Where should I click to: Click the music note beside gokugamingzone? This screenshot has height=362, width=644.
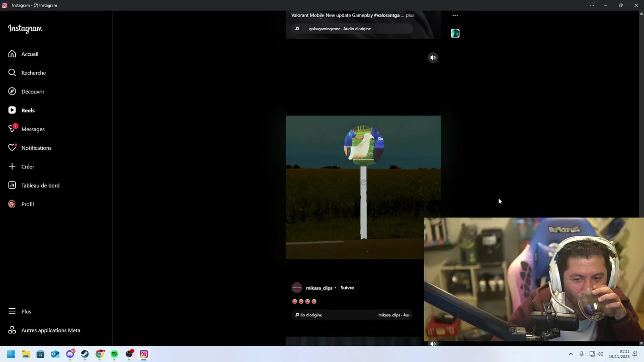(x=297, y=29)
